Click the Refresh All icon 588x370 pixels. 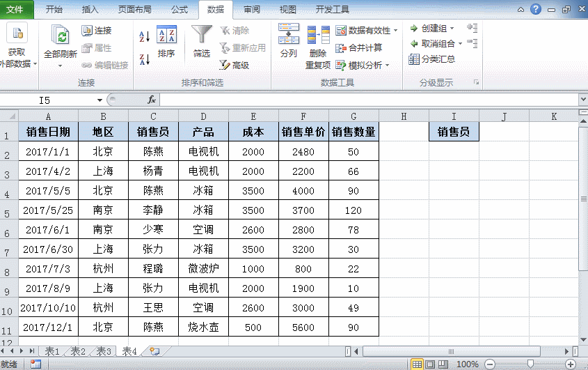click(61, 36)
